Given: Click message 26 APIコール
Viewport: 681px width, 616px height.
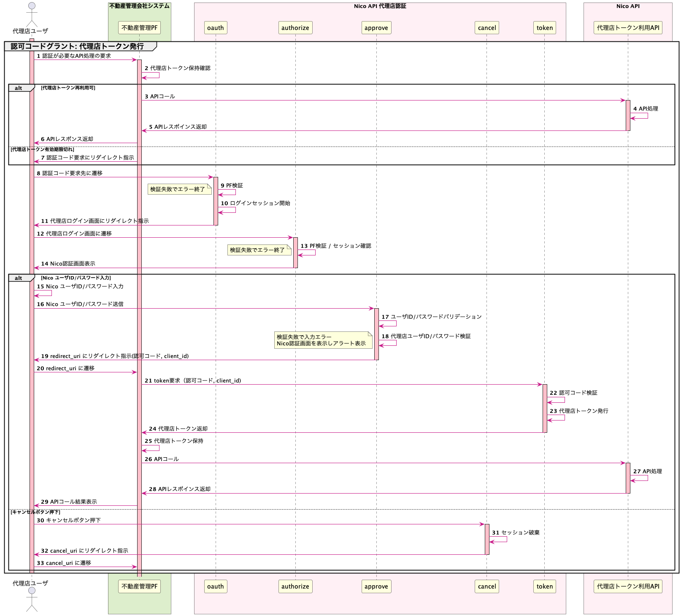Looking at the screenshot, I should coord(162,459).
